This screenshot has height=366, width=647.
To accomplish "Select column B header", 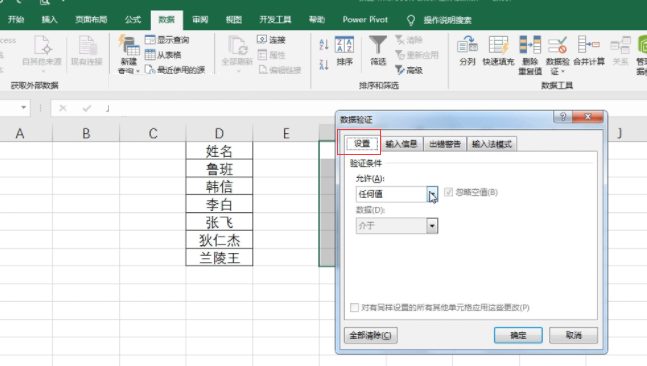I will click(x=86, y=133).
